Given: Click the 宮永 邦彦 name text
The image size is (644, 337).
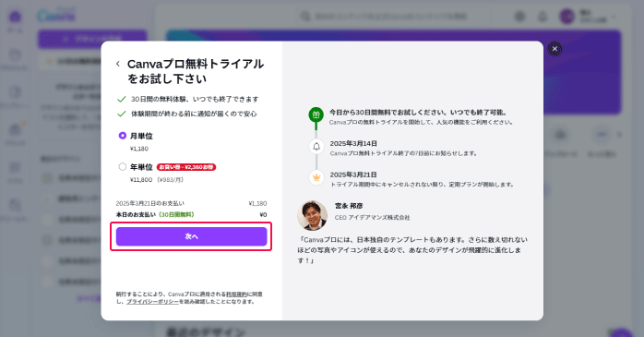Looking at the screenshot, I should coord(349,206).
